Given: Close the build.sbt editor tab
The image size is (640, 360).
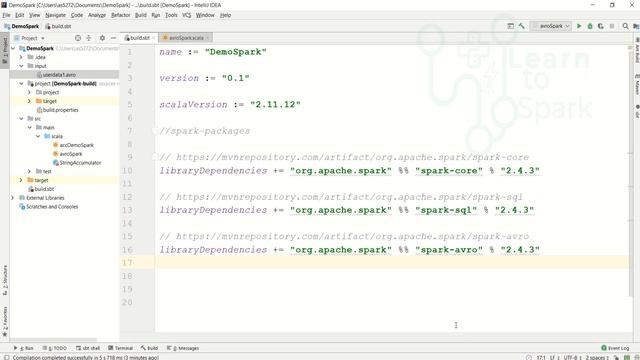Looking at the screenshot, I should (153, 38).
